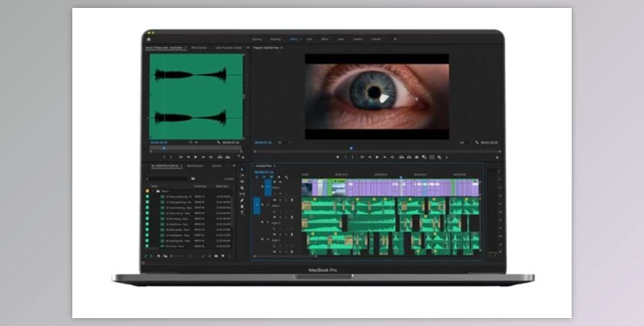The image size is (644, 326).
Task: Select the Type tool
Action: click(243, 212)
